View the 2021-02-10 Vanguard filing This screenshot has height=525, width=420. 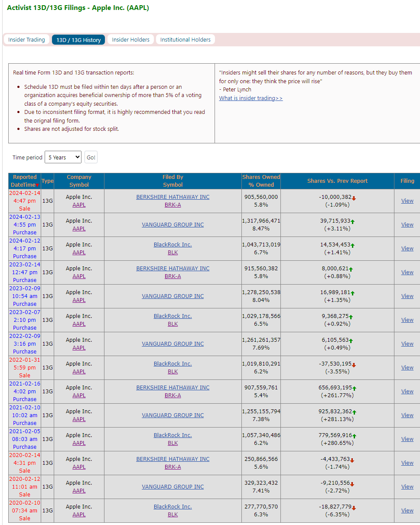click(407, 415)
